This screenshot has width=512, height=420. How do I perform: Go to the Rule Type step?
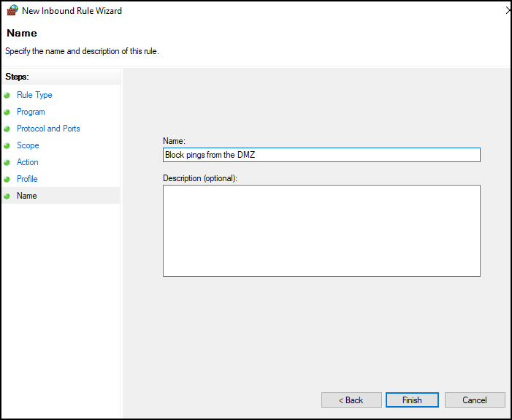pyautogui.click(x=34, y=95)
